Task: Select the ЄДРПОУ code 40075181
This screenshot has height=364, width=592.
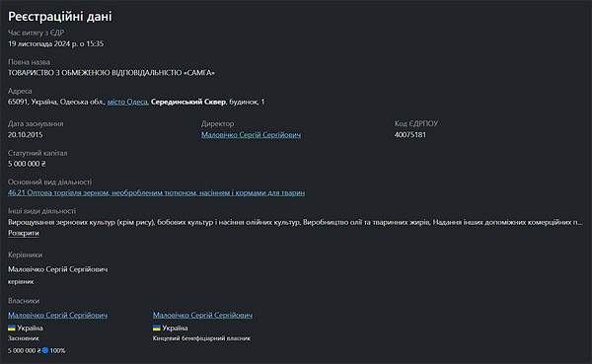Action: point(410,135)
